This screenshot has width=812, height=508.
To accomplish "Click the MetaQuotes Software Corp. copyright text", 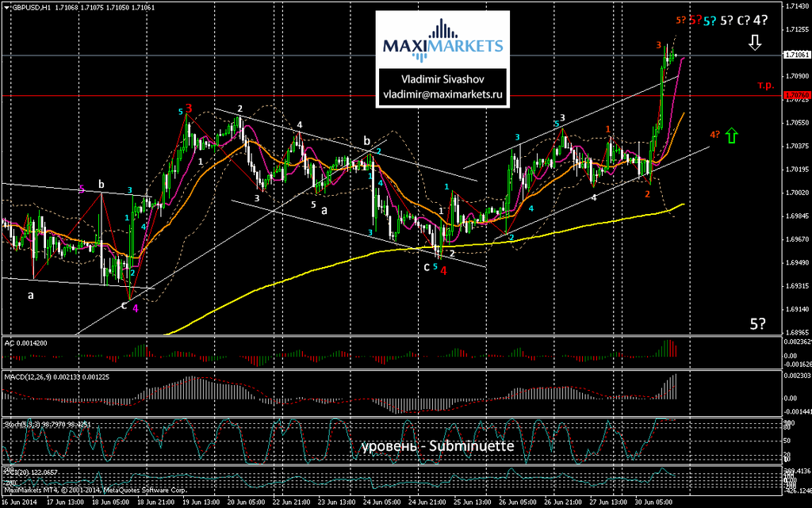I will coord(95,490).
